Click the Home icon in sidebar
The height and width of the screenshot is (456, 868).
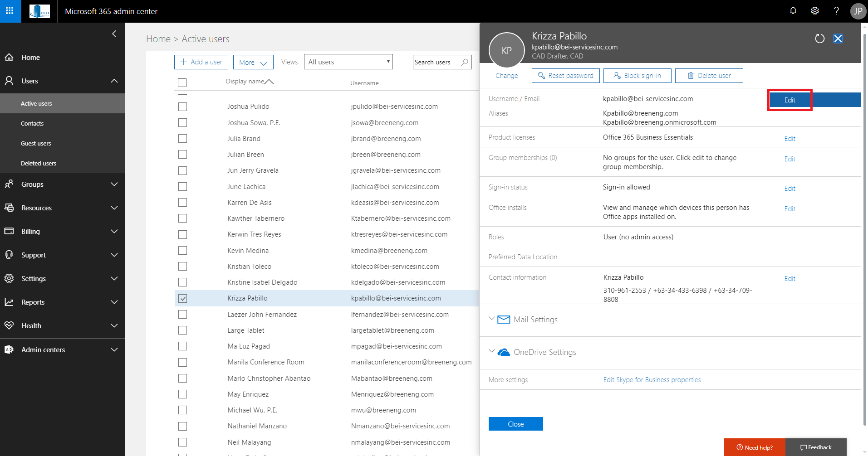[x=9, y=58]
